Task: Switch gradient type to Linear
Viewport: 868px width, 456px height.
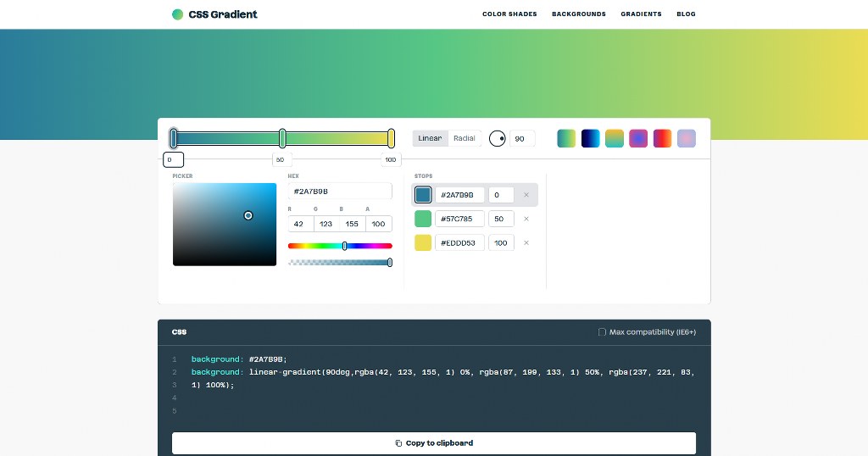Action: coord(430,138)
